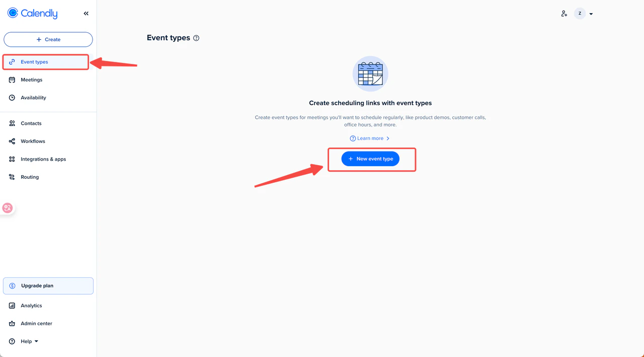Viewport: 644px width, 357px height.
Task: Select the Availability clock icon
Action: (12, 98)
